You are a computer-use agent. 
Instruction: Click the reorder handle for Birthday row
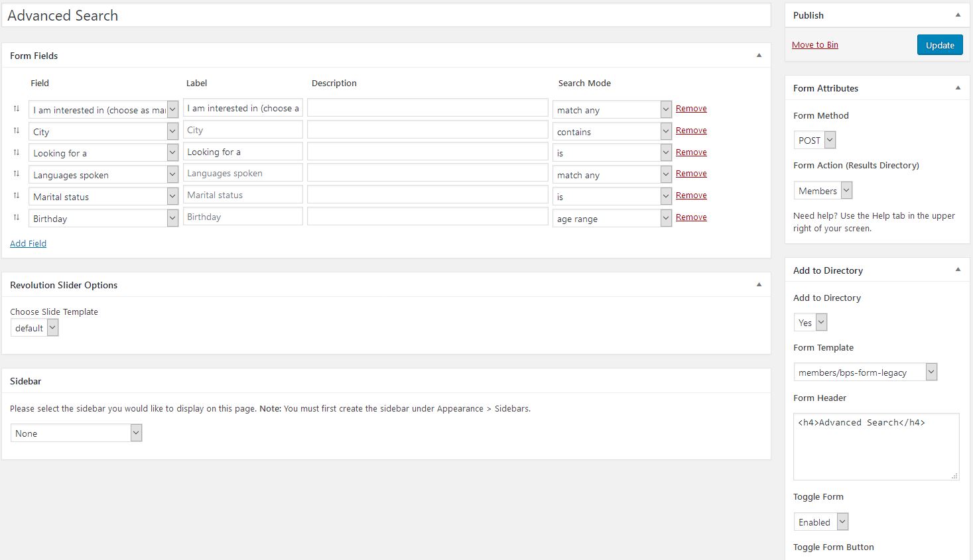tap(17, 217)
